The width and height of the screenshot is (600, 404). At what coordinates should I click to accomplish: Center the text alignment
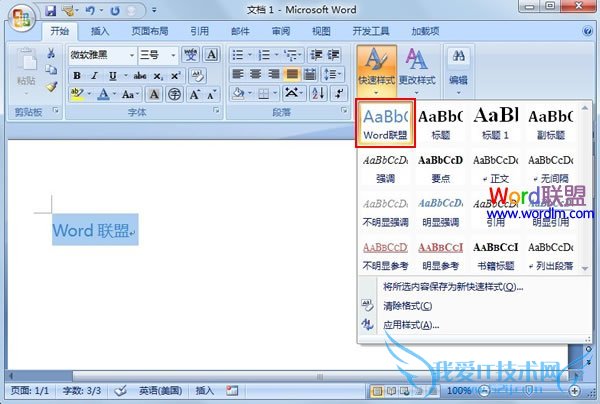tap(256, 74)
